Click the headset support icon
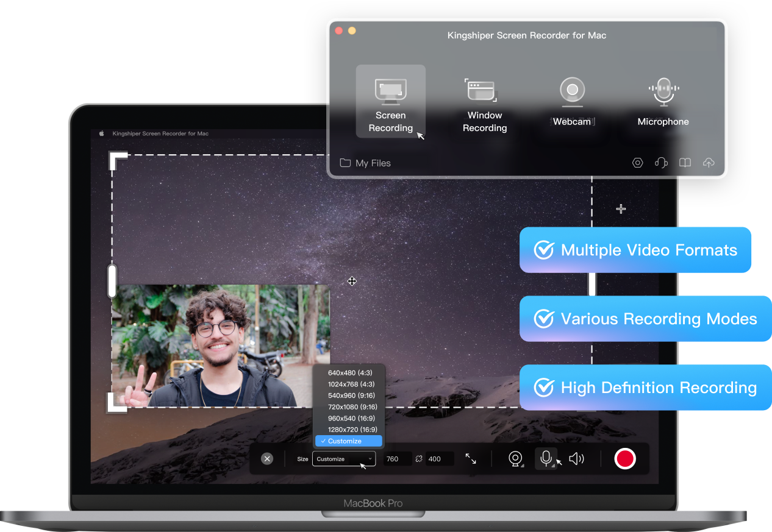772x532 pixels. pos(661,163)
